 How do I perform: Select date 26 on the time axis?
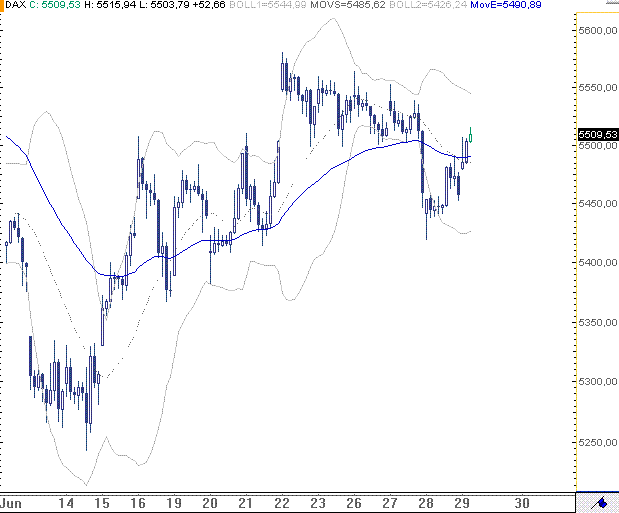click(354, 504)
